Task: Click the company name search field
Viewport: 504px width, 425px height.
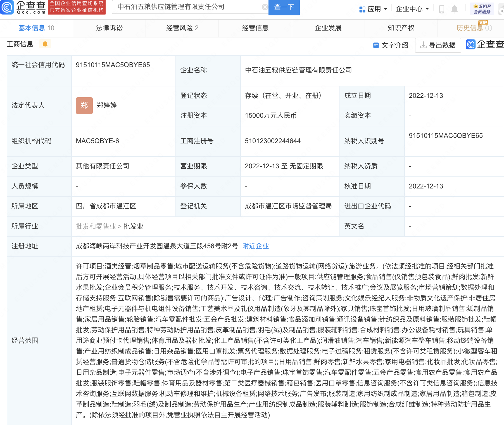Action: pos(187,7)
